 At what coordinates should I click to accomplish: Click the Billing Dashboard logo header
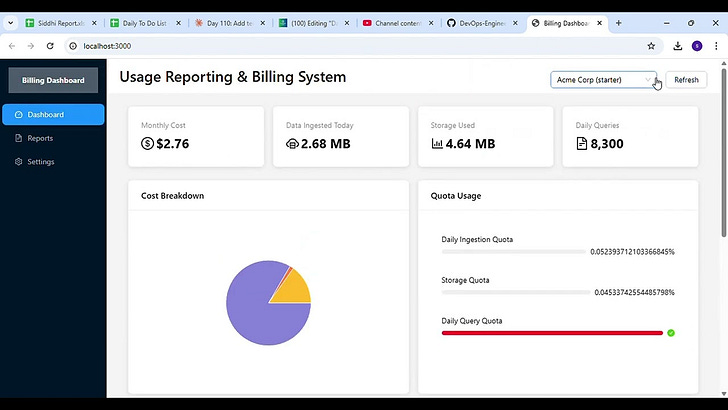(x=53, y=80)
